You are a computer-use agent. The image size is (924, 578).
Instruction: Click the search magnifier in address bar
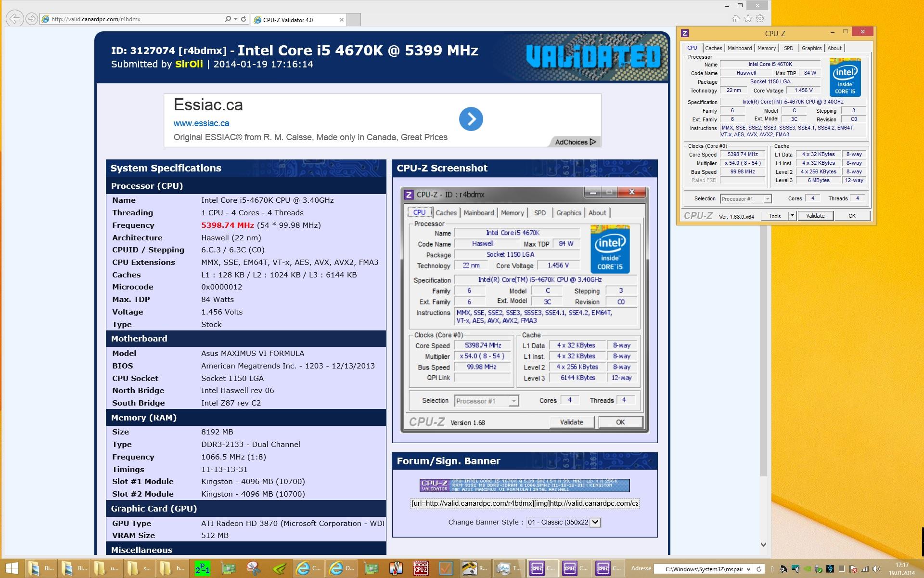click(x=228, y=19)
